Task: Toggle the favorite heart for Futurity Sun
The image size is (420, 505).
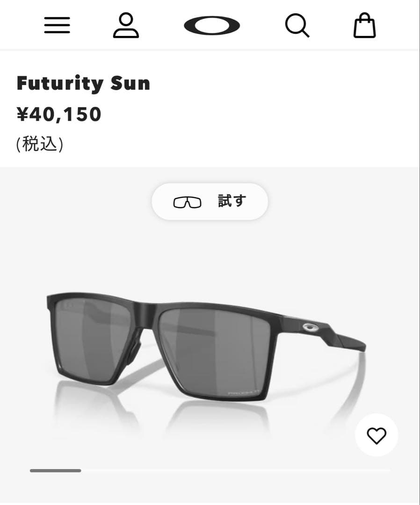Action: point(377,435)
